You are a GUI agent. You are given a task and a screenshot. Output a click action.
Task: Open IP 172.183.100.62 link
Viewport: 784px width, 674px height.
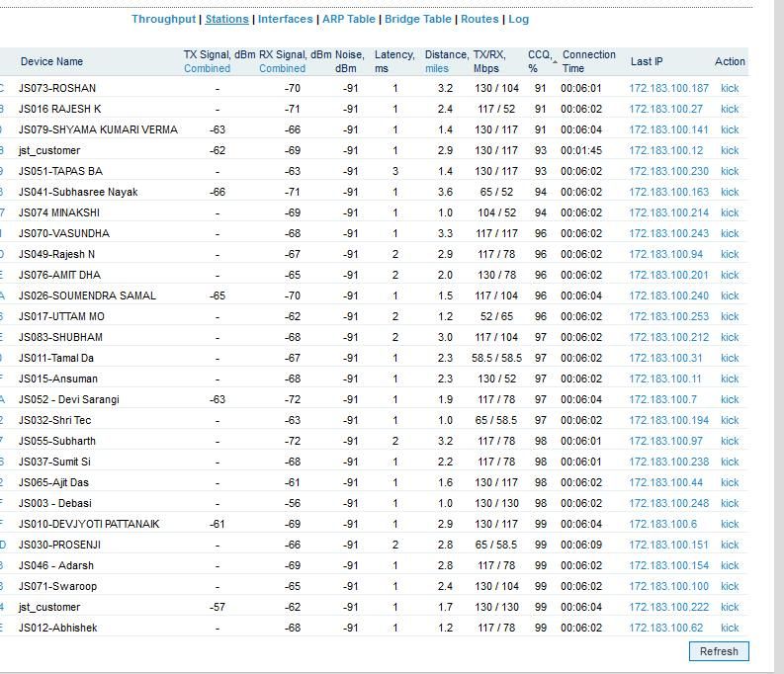[666, 628]
